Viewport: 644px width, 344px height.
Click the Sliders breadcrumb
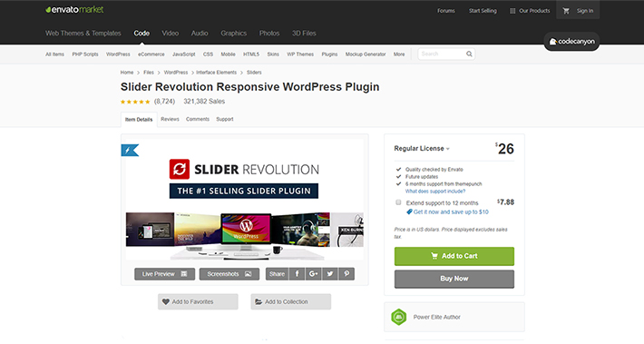coord(254,73)
